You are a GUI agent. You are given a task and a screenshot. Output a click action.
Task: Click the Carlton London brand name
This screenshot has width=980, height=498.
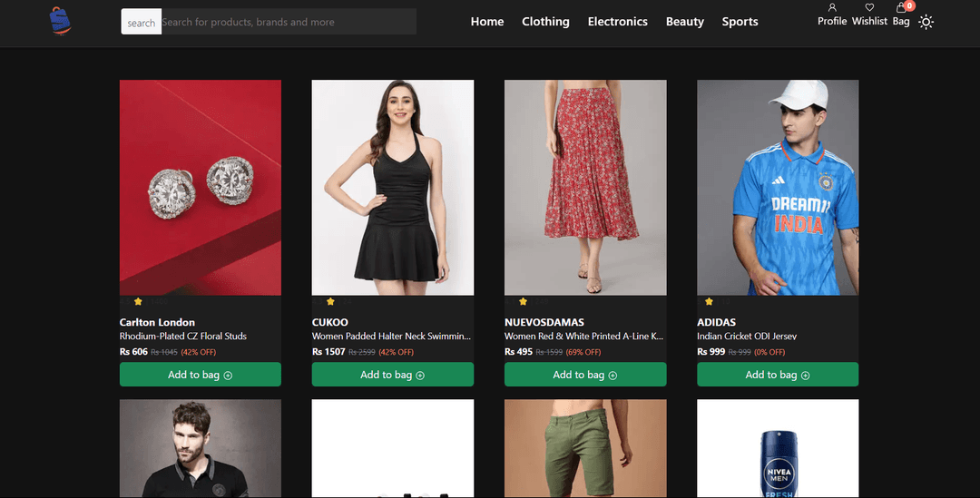(157, 322)
